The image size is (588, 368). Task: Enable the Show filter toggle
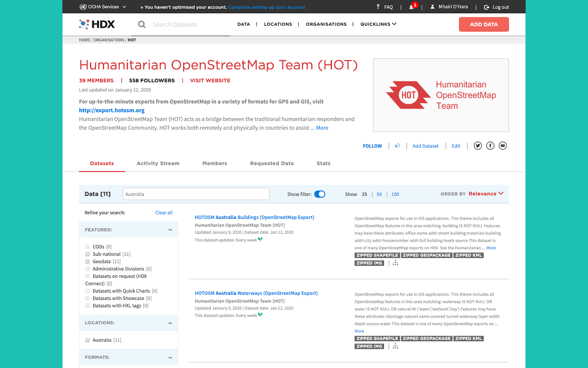(x=320, y=194)
